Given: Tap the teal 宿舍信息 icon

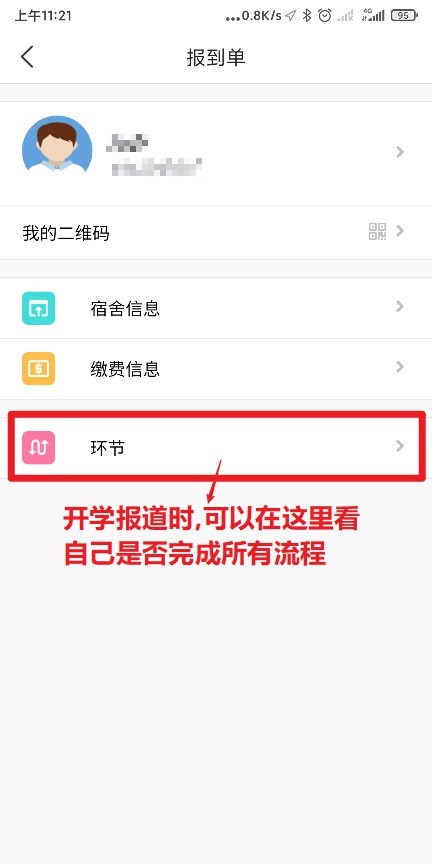Looking at the screenshot, I should tap(39, 308).
